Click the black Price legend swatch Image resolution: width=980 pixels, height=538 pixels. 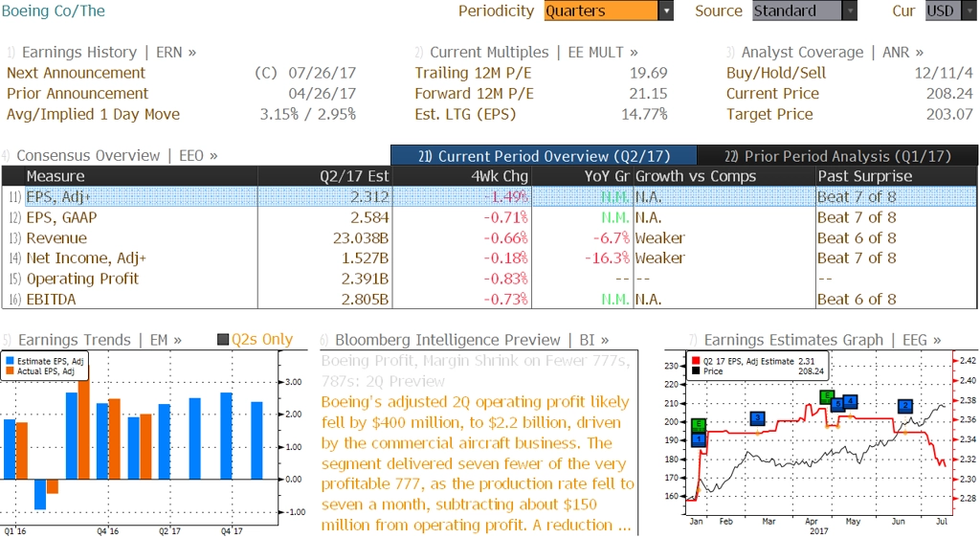(x=696, y=371)
